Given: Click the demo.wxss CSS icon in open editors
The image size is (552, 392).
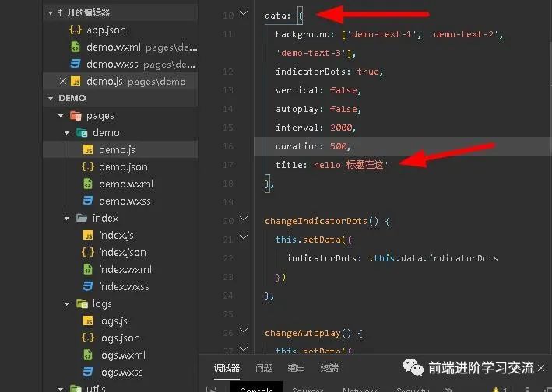Looking at the screenshot, I should point(76,64).
